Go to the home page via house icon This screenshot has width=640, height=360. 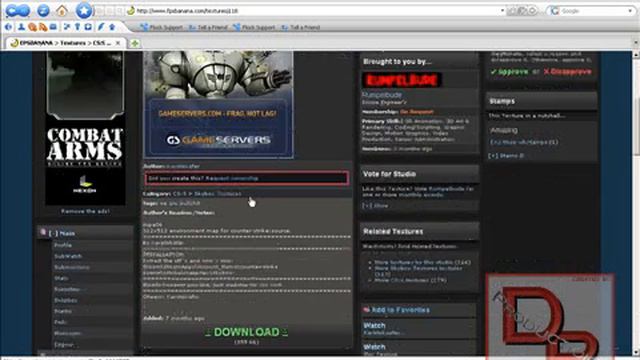tap(62, 11)
